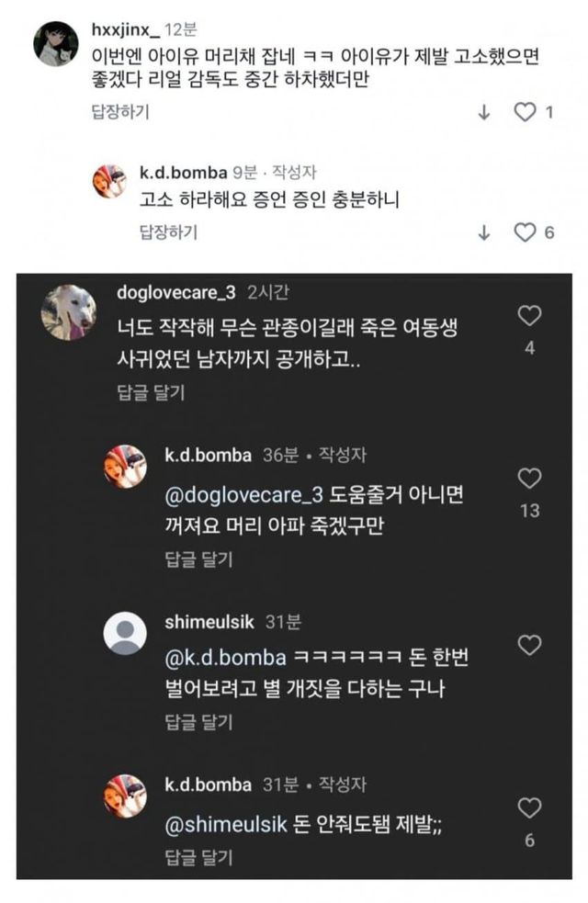Like k.d.bomba's 9분 reply heart
This screenshot has width=588, height=903.
click(525, 232)
